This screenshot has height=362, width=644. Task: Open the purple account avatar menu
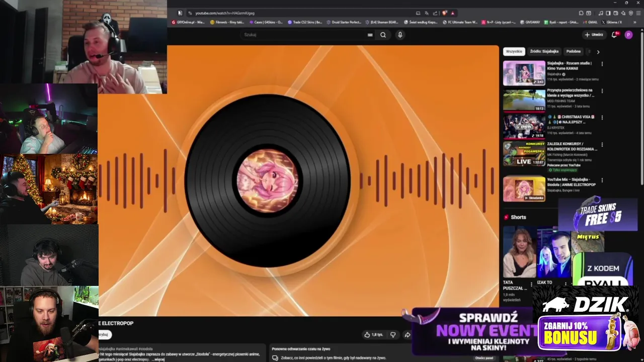[628, 35]
